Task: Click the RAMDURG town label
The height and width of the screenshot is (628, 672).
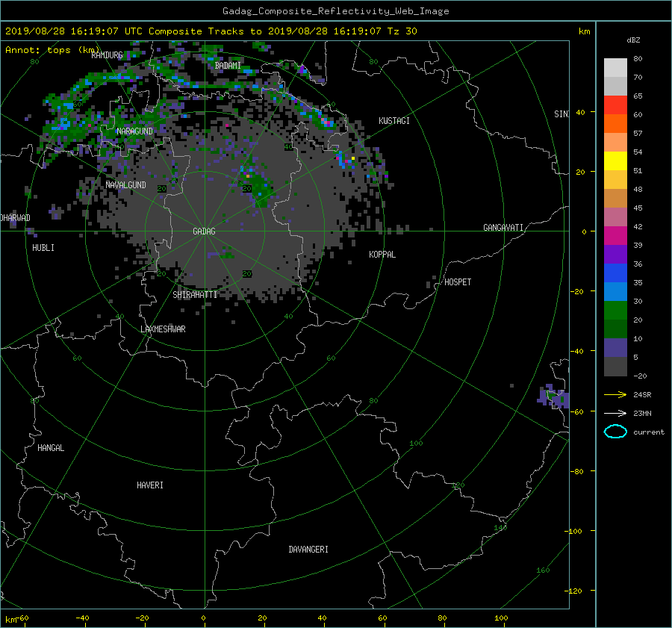Action: [x=107, y=55]
